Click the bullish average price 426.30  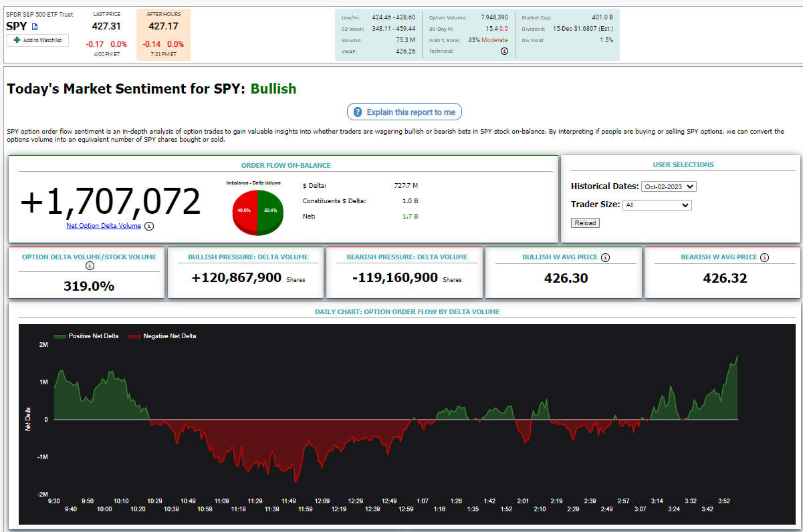pos(566,278)
